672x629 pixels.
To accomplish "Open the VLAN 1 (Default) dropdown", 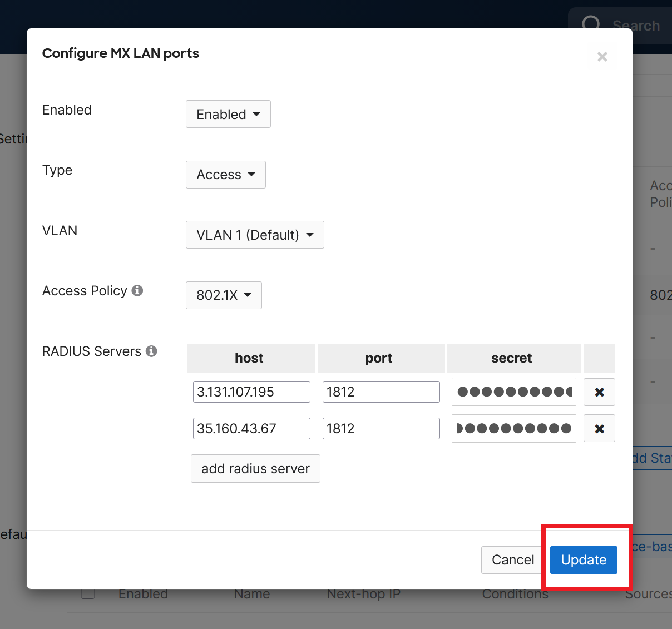I will click(255, 235).
